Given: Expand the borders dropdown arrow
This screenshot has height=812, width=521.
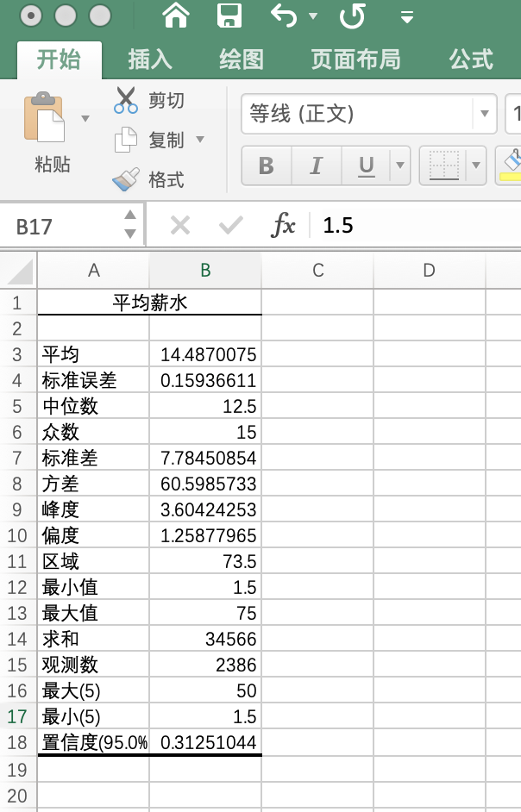Looking at the screenshot, I should (x=476, y=166).
